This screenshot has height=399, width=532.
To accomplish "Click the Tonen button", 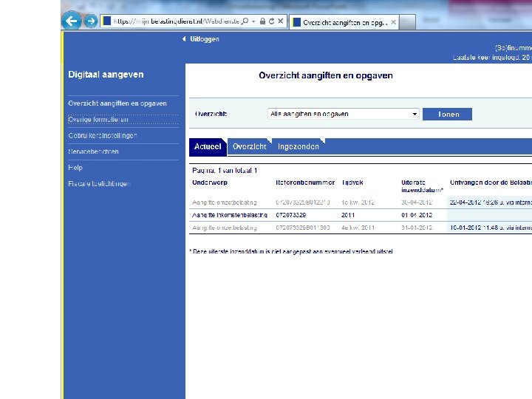I will [447, 115].
